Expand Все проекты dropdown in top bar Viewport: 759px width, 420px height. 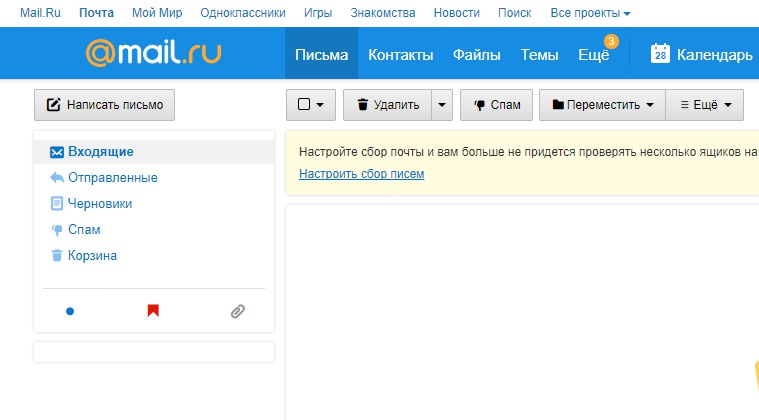(x=590, y=13)
